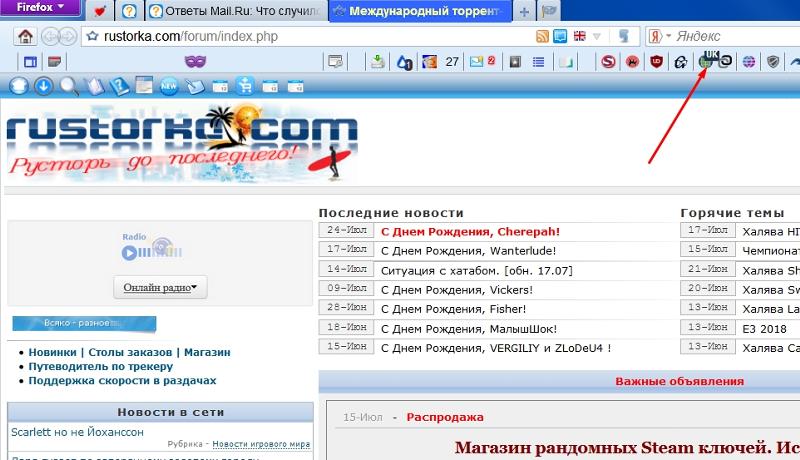This screenshot has width=800, height=460.
Task: Select the Международный торрент tab
Action: (x=420, y=11)
